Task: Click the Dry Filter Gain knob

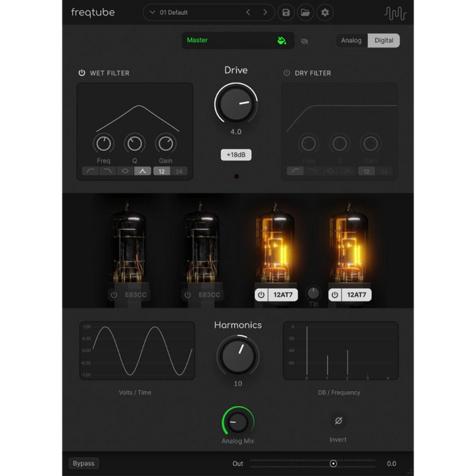Action: point(371,143)
